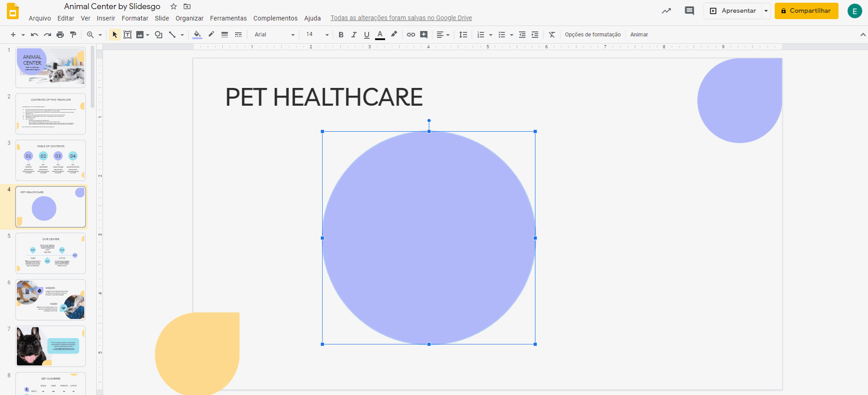
Task: Open the account avatar E
Action: [855, 11]
